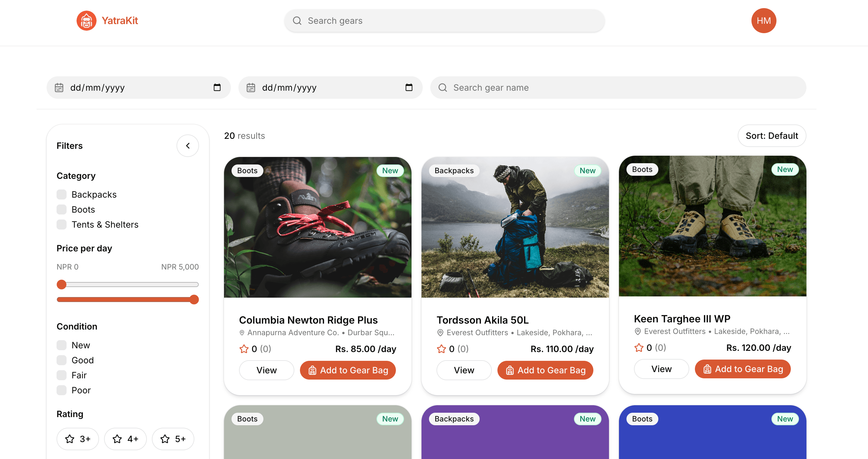Open the Columbia Newton Ridge Plus boot photo
The image size is (868, 459).
coord(317,227)
